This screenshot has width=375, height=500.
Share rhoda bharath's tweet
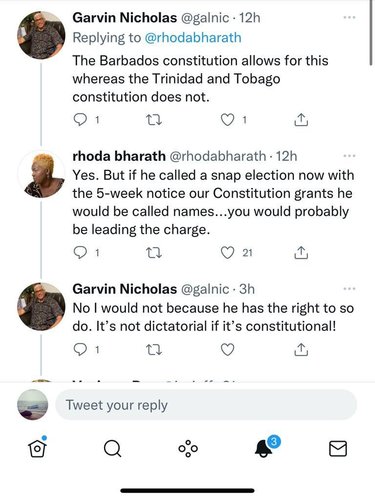point(301,253)
